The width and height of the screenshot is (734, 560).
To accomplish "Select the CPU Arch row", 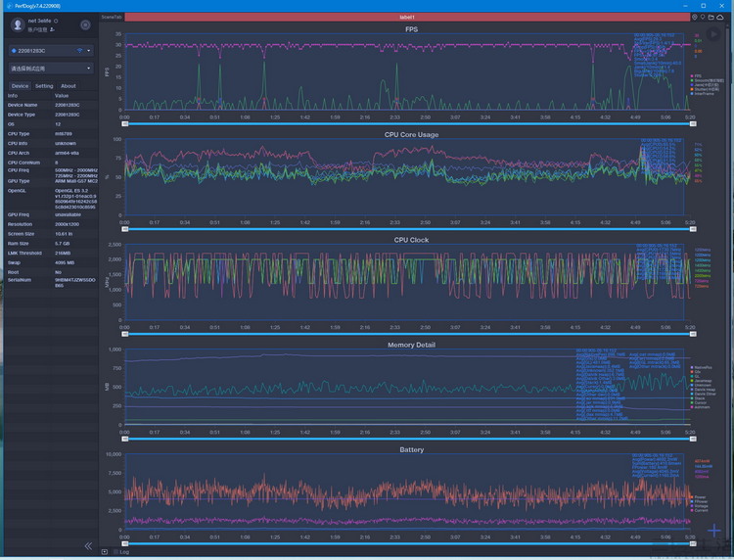I will [x=52, y=153].
